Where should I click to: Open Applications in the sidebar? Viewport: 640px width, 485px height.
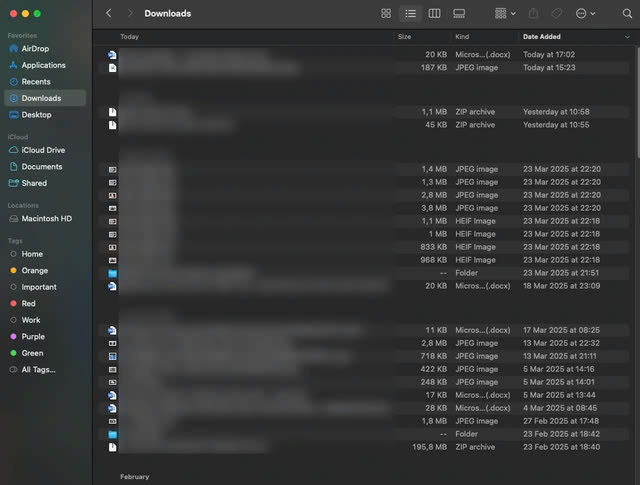tap(43, 65)
